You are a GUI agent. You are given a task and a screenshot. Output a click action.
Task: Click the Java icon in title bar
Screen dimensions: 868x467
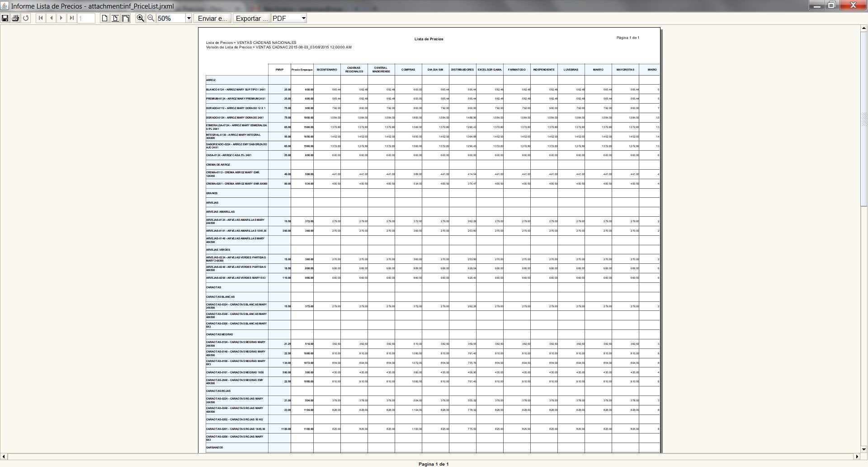(5, 6)
